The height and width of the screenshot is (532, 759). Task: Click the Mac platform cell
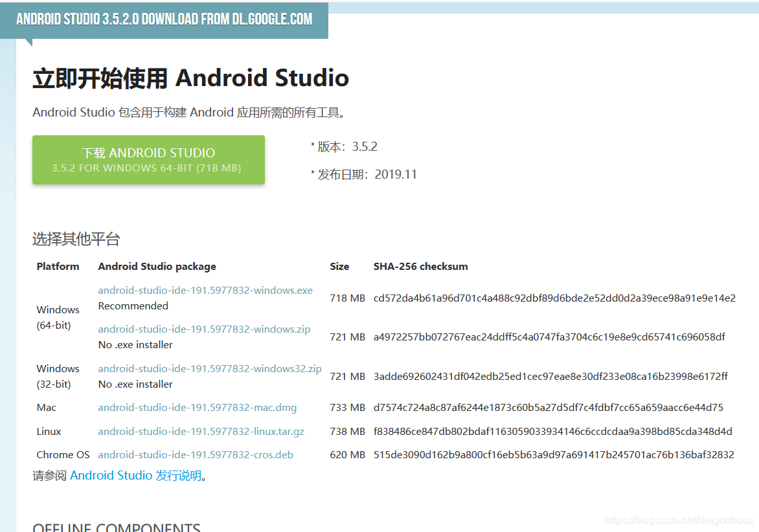tap(47, 408)
